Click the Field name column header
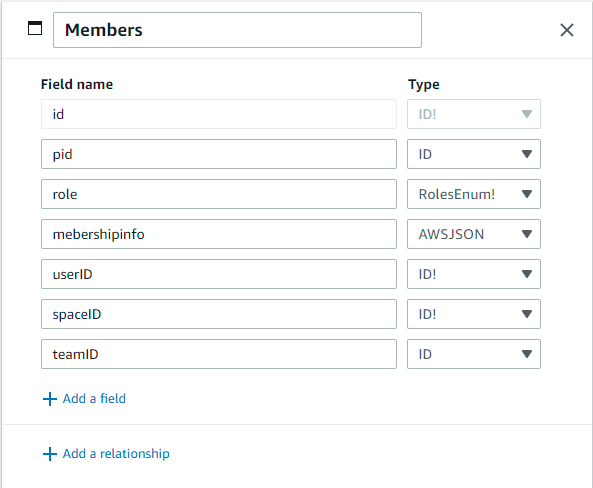The height and width of the screenshot is (488, 593). (77, 84)
